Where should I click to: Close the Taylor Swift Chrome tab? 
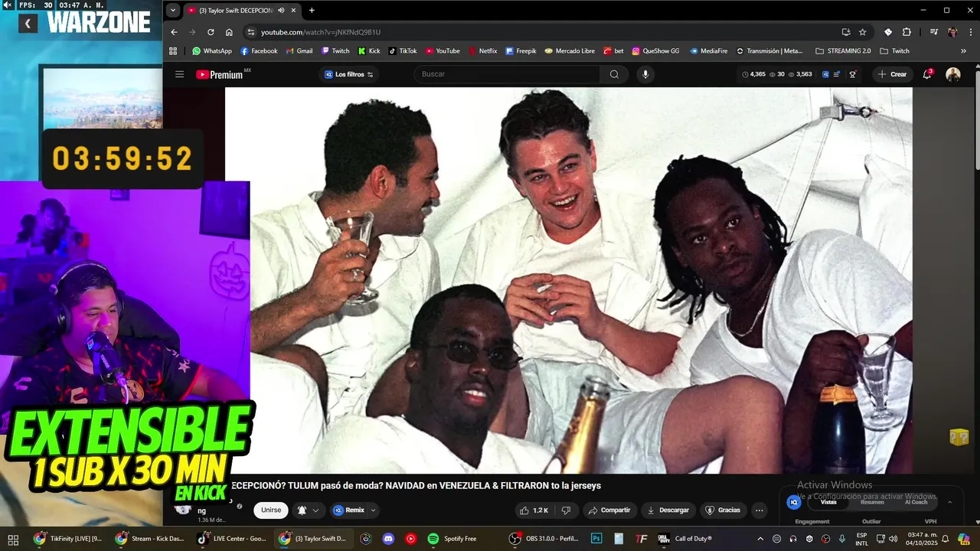click(x=295, y=11)
